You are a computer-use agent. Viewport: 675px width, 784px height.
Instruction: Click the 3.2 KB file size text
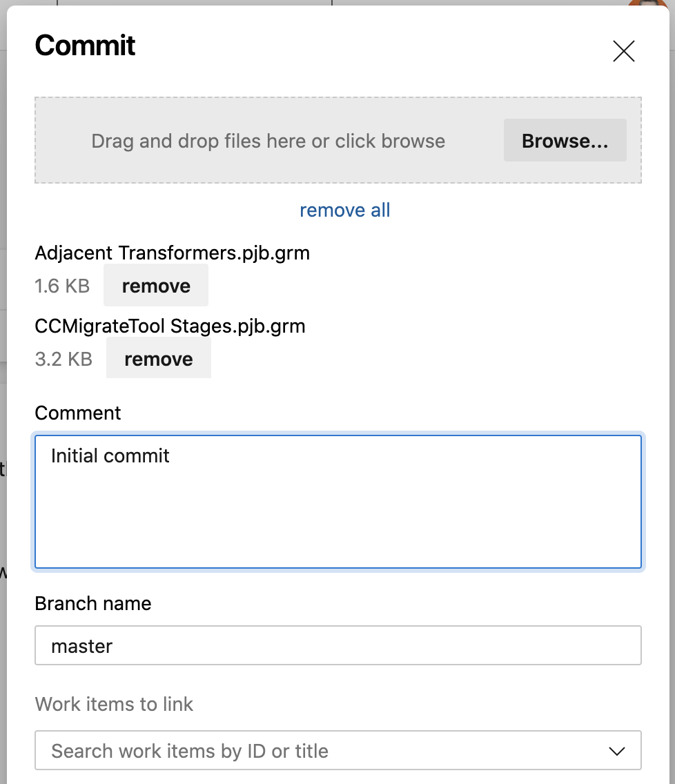[63, 359]
